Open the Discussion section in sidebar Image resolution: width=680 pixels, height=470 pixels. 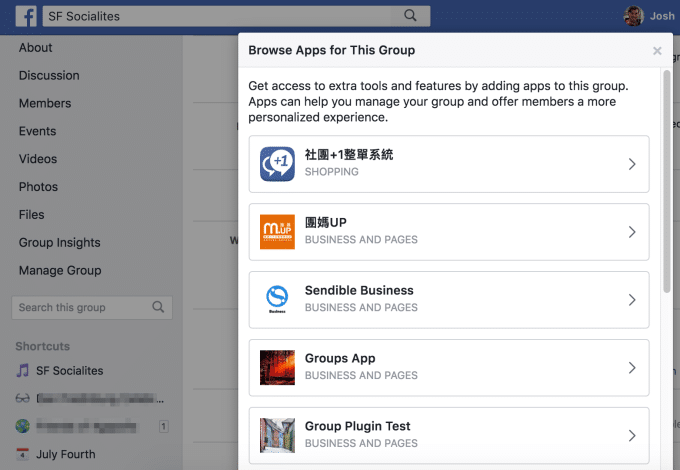(x=50, y=75)
